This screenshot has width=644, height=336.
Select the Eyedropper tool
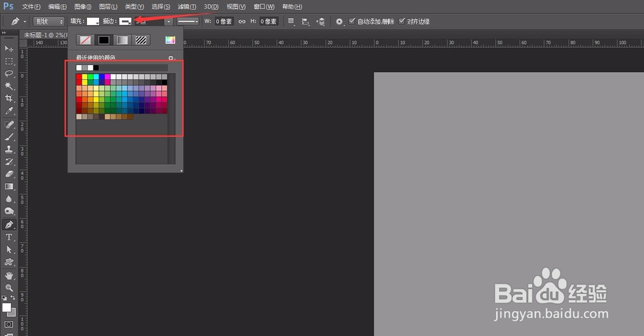[x=8, y=111]
